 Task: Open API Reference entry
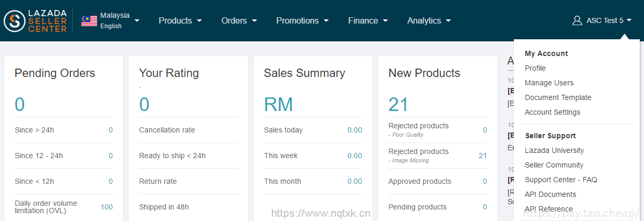tap(549, 209)
